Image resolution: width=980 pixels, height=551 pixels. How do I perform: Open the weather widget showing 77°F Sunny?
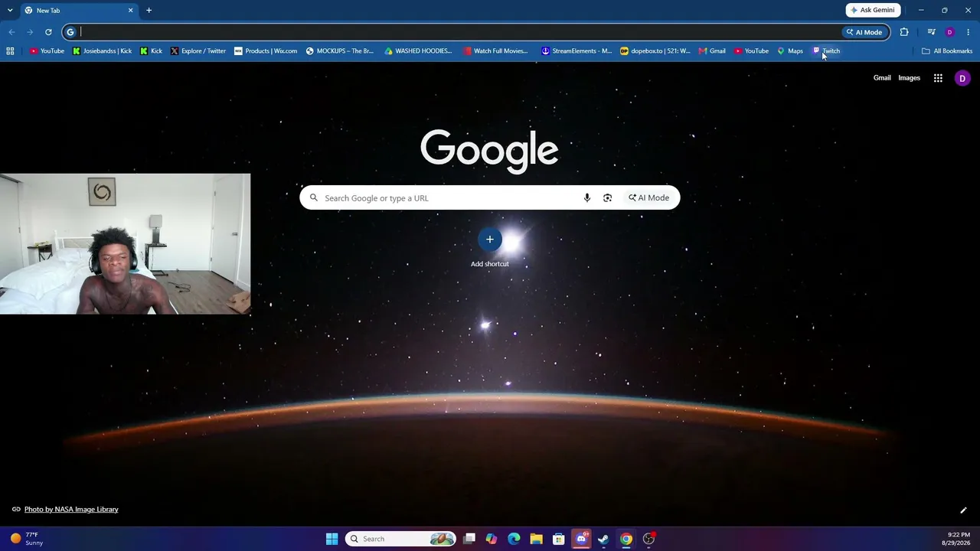[27, 539]
